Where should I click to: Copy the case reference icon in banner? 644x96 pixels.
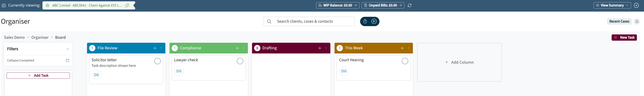127,5
